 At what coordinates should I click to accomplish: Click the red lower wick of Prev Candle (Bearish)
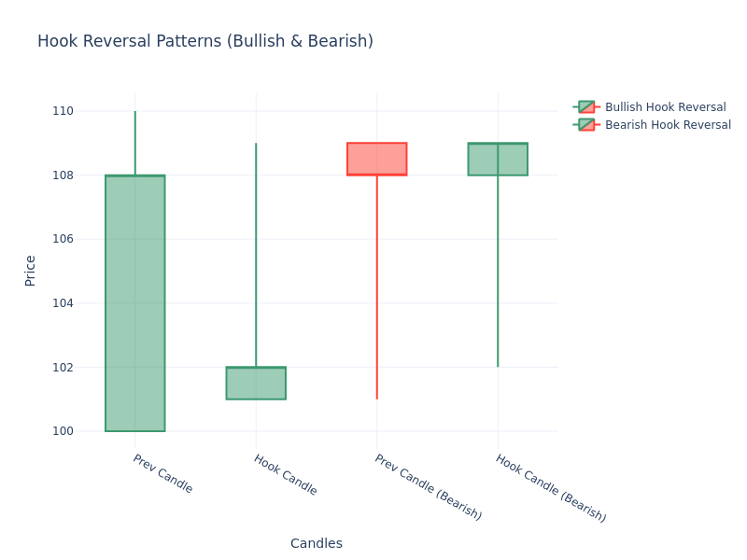(x=376, y=289)
